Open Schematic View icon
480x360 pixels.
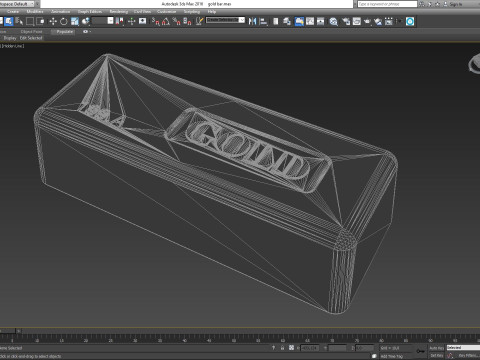pyautogui.click(x=320, y=21)
